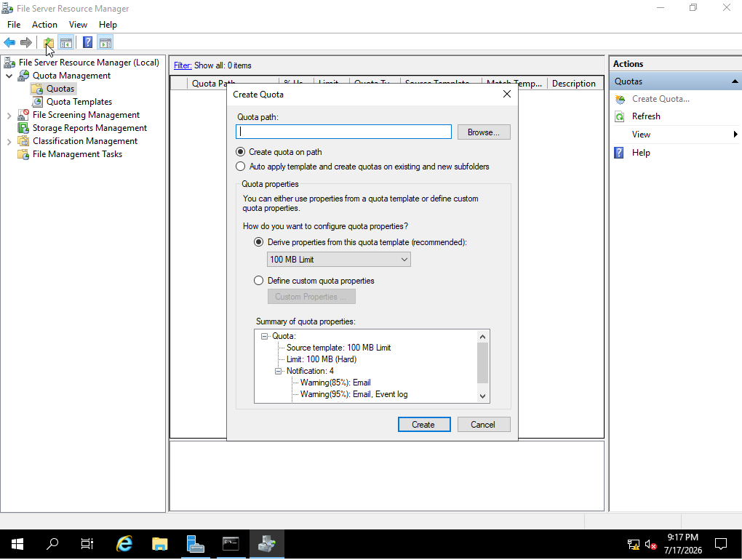Click the Create button
The image size is (742, 560).
[424, 424]
